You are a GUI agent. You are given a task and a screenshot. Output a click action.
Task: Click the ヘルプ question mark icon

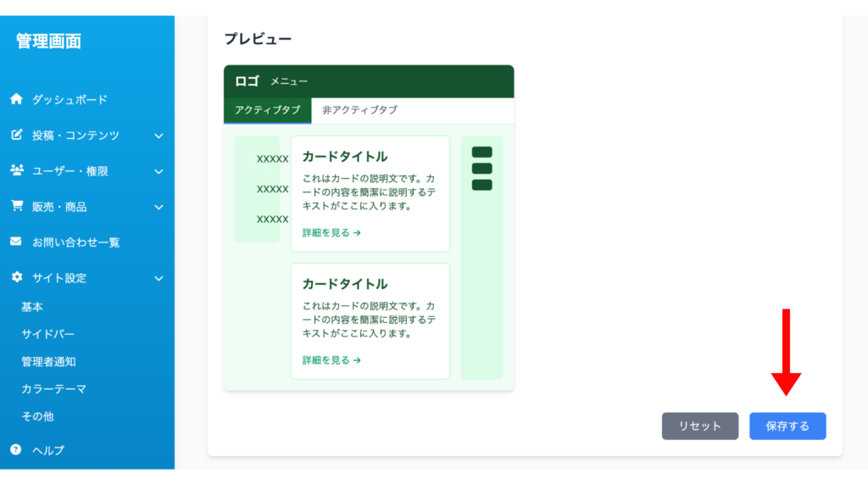[x=16, y=449]
